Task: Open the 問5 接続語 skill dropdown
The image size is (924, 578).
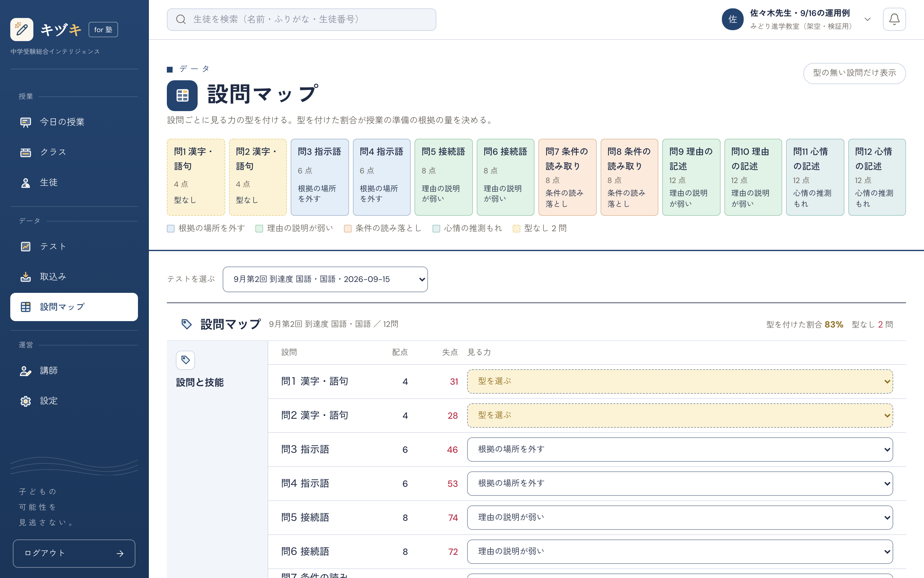Action: pyautogui.click(x=680, y=518)
